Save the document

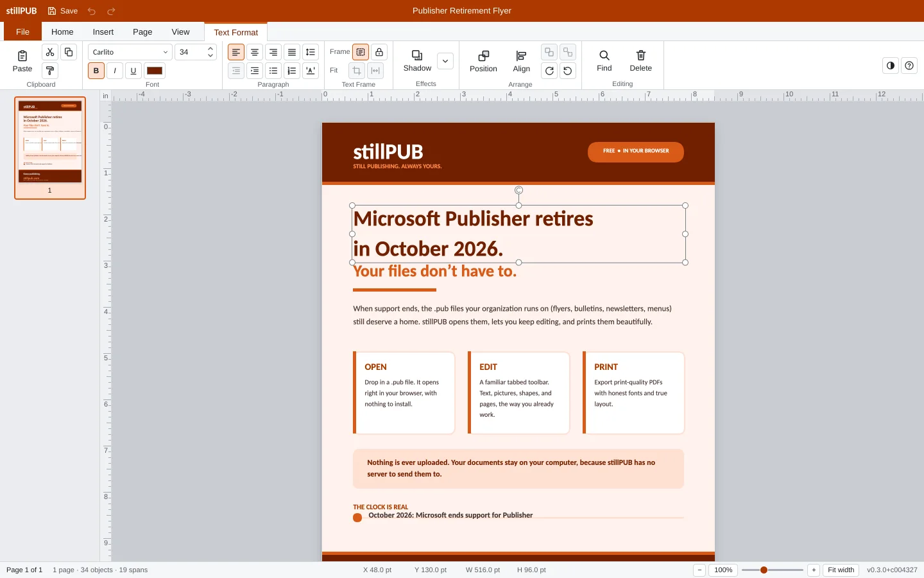click(x=63, y=11)
